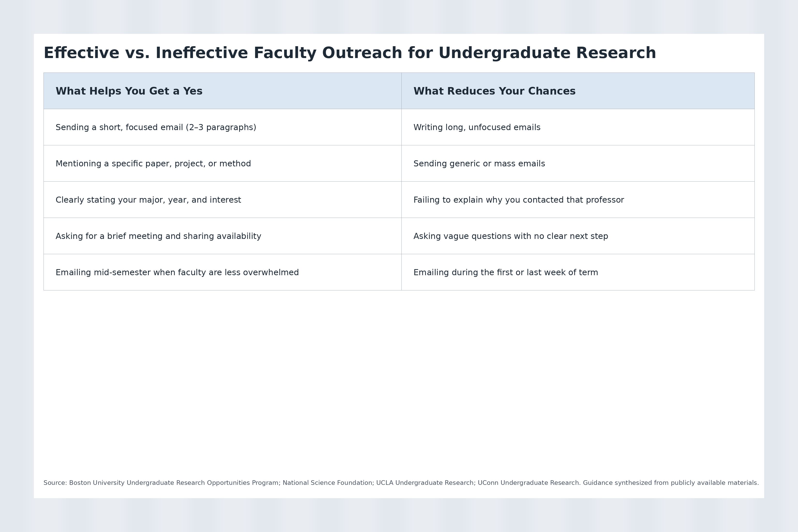Image resolution: width=798 pixels, height=532 pixels.
Task: Click the 'Sending a short, focused email' cell
Action: point(156,128)
